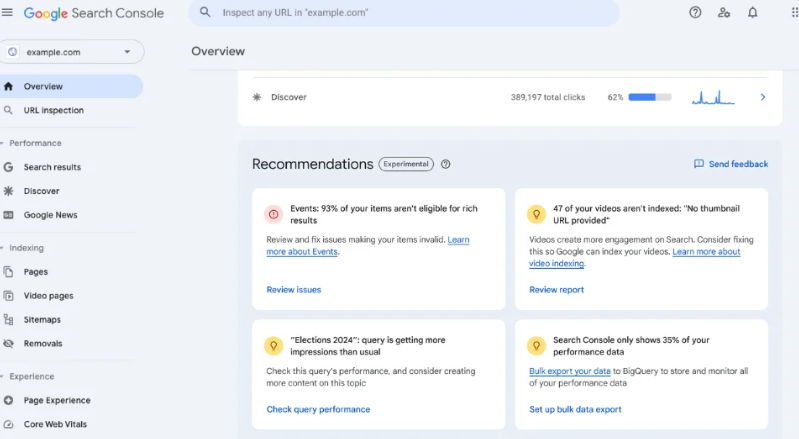Click the globe icon in property selector
Image resolution: width=799 pixels, height=439 pixels.
click(x=13, y=52)
